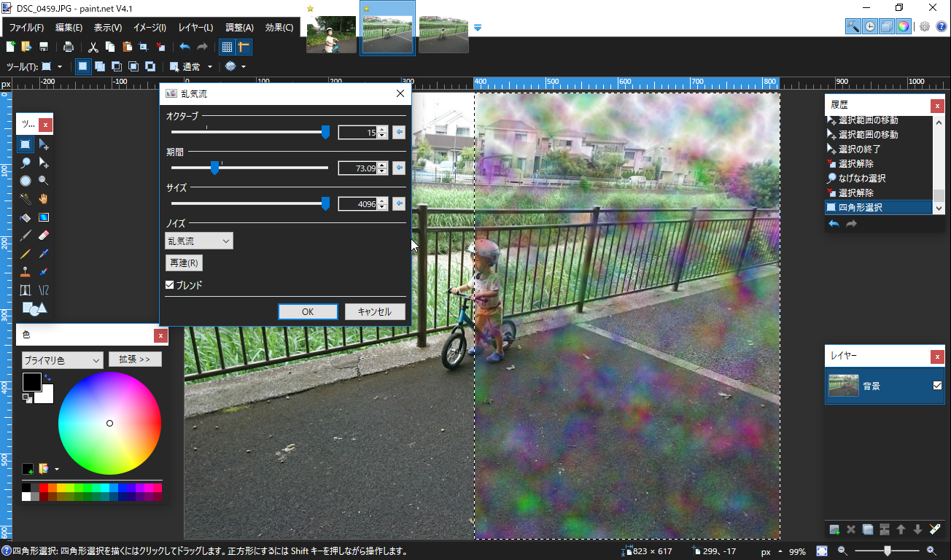Click the New image toolbar icon
The image size is (951, 560).
point(10,47)
